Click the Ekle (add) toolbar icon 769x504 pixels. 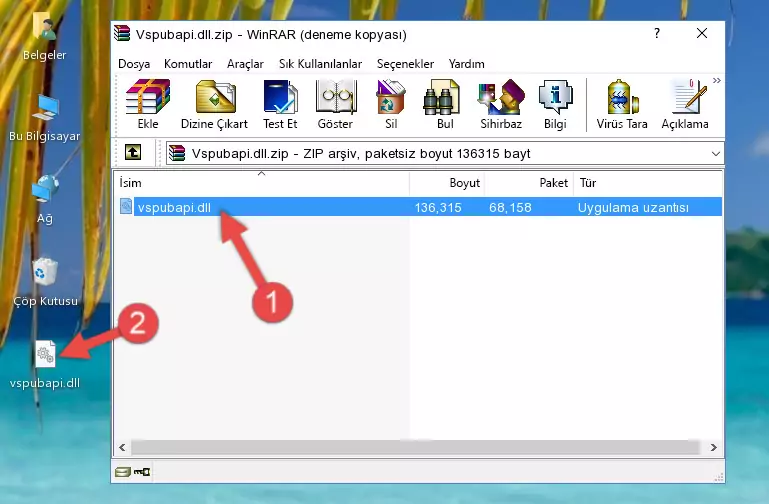tap(148, 104)
